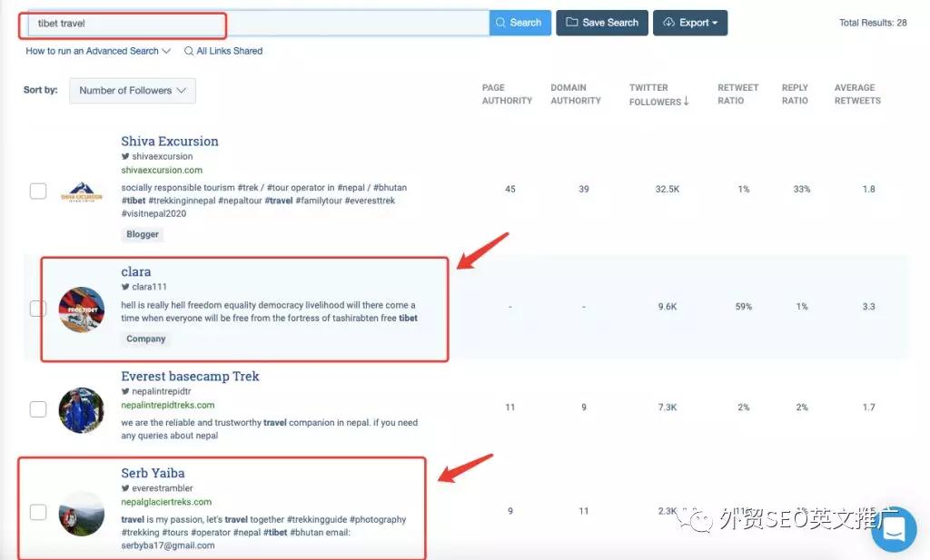Sort by the Twitter Followers column header
Screen dimensions: 930x560
click(658, 95)
